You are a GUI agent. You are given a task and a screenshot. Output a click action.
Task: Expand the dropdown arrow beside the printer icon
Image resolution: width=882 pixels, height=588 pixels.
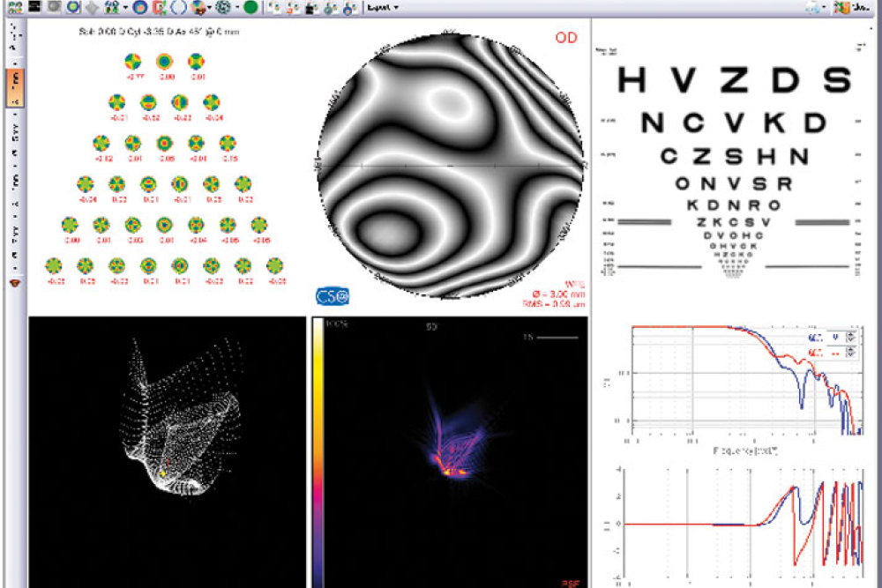point(825,7)
